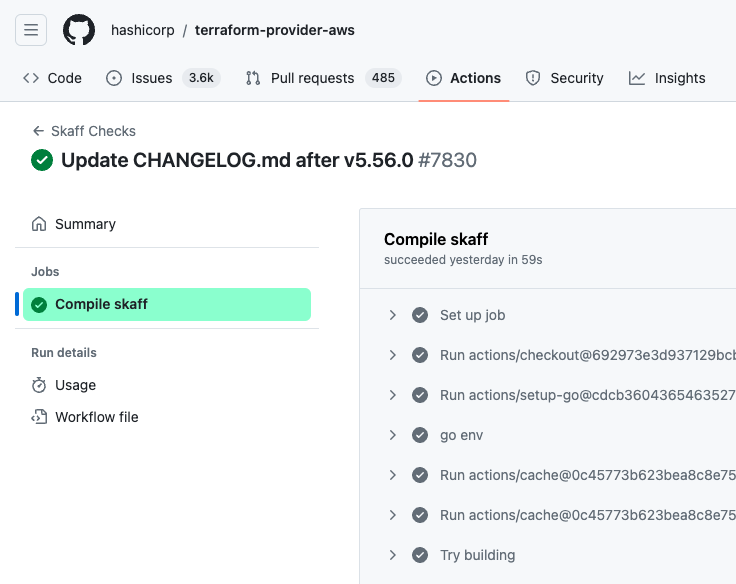Go to the Code tab
The height and width of the screenshot is (584, 736).
pyautogui.click(x=53, y=78)
